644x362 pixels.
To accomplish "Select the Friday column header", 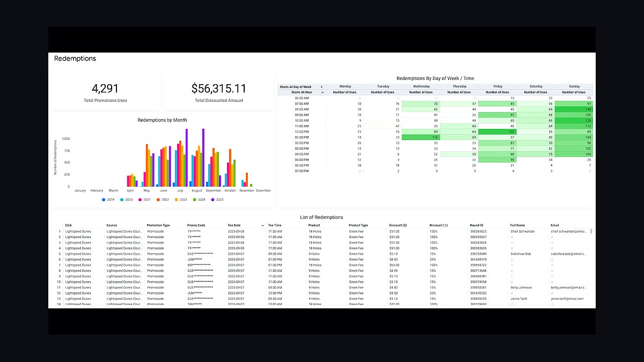I will click(x=497, y=86).
